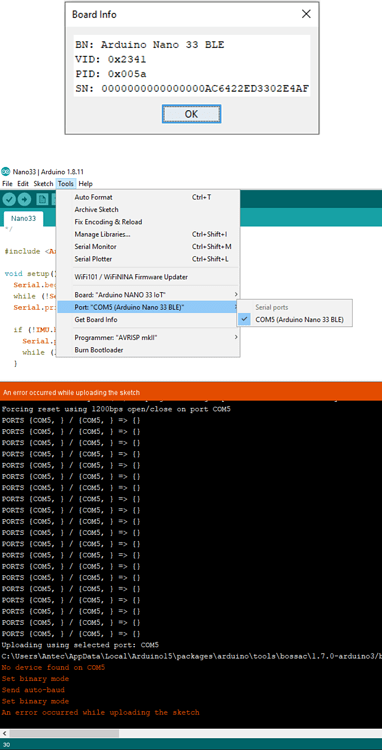Click the Upload arrow toolbar icon

(24, 199)
